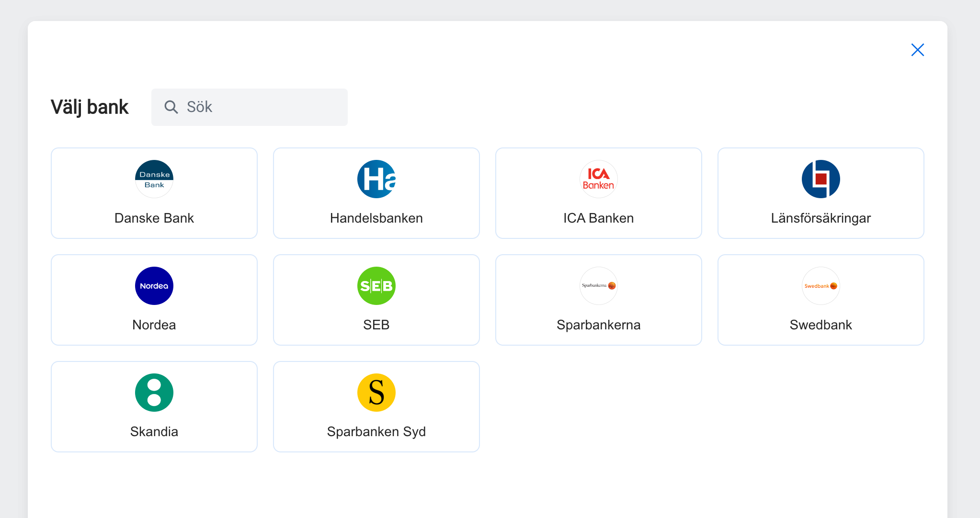The width and height of the screenshot is (980, 518).
Task: Click the Sparbankerna logo icon
Action: [599, 286]
